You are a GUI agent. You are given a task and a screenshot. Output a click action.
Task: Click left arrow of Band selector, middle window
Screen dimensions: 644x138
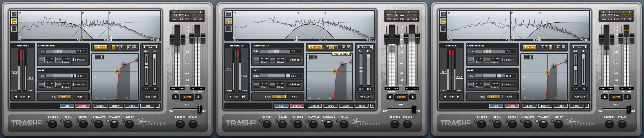[359, 47]
